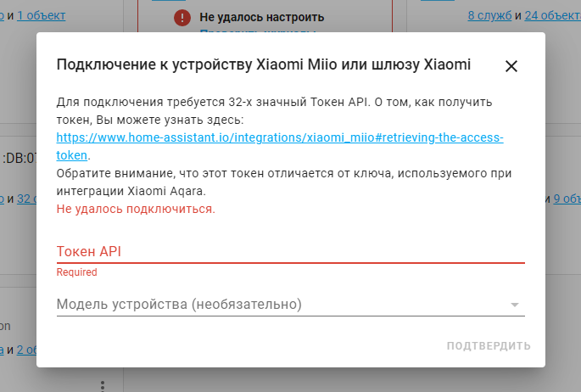This screenshot has width=581, height=392.
Task: Expand the Модель устройства dropdown arrow
Action: 514,305
